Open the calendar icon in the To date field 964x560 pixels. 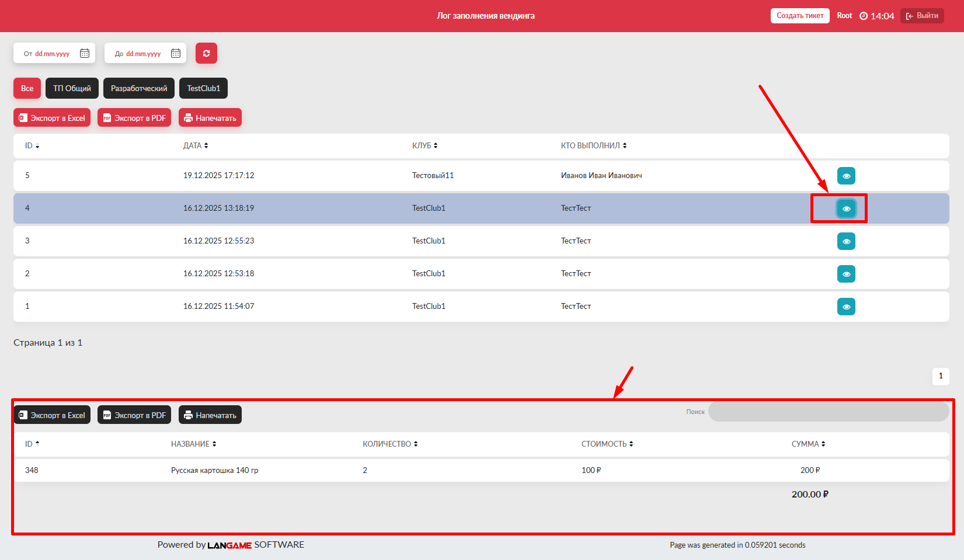point(176,53)
